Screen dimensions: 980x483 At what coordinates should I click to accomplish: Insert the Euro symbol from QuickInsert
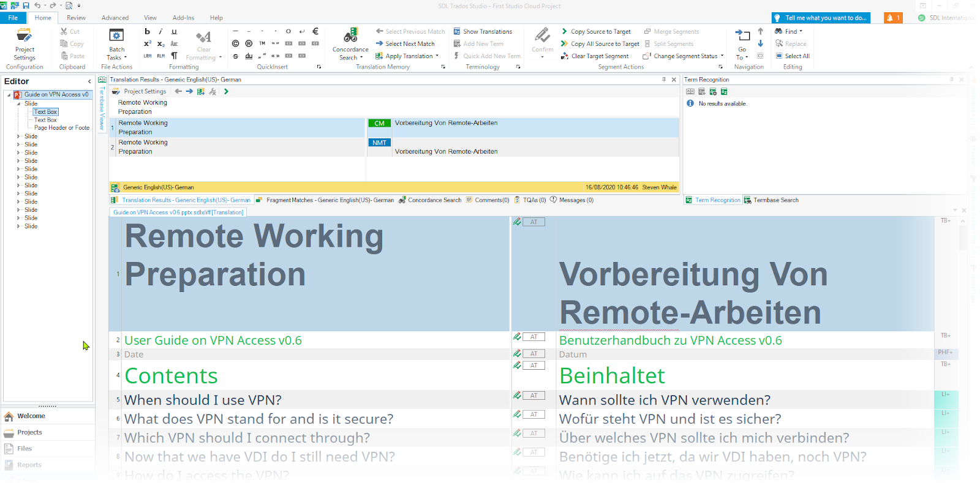point(315,31)
